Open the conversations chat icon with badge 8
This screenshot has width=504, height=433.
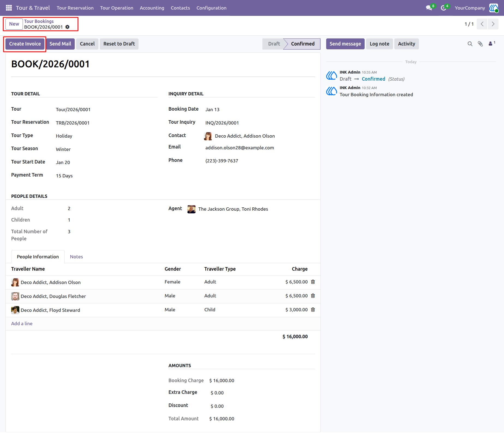(x=429, y=8)
